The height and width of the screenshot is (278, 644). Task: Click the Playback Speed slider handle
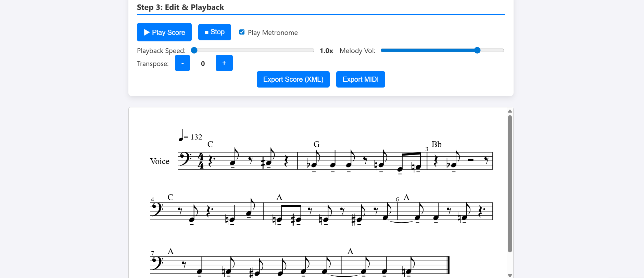coord(194,50)
